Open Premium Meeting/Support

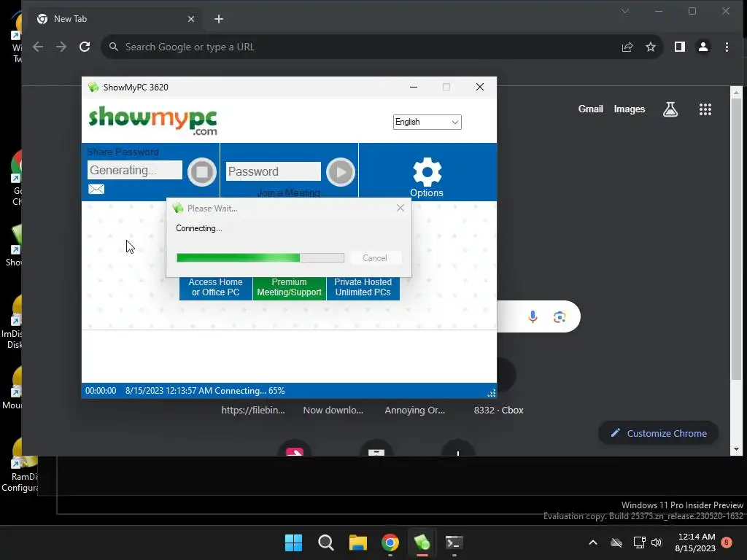289,287
